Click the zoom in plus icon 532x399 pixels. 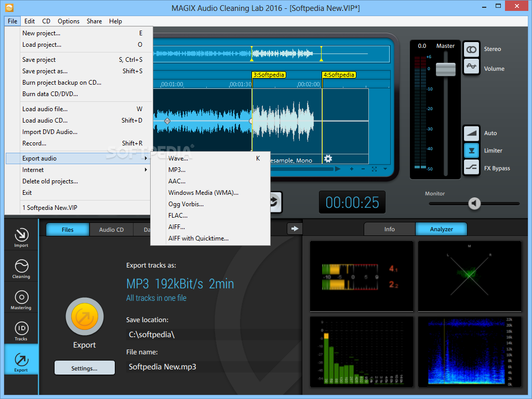coord(352,169)
